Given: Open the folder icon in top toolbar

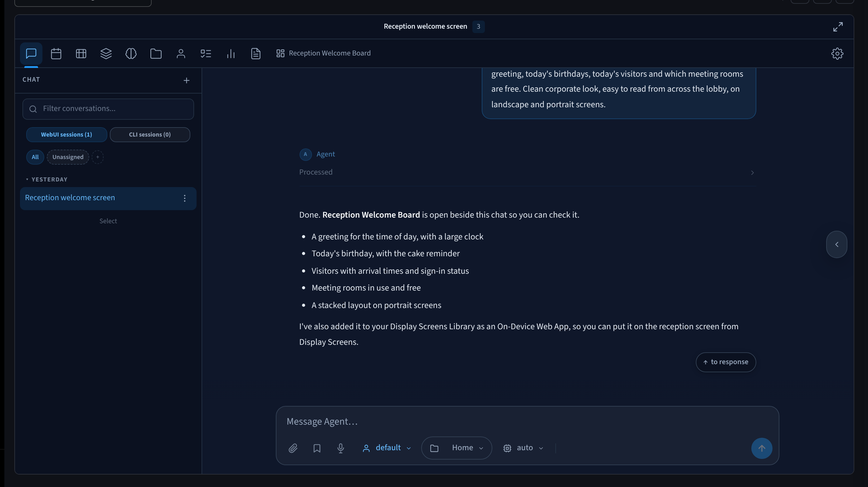Looking at the screenshot, I should 156,53.
